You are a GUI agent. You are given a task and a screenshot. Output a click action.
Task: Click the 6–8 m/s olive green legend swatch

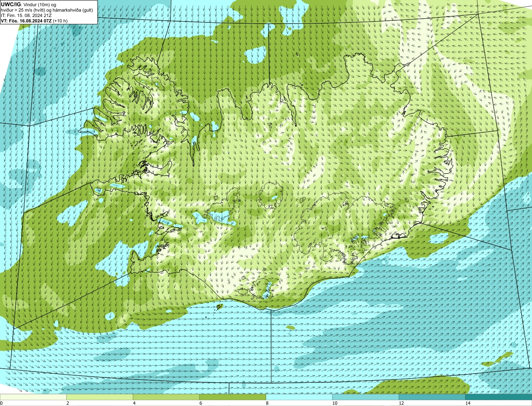coord(233,397)
